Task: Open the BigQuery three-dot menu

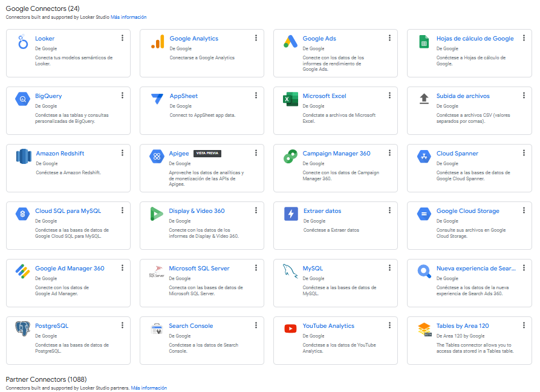Action: coord(122,96)
